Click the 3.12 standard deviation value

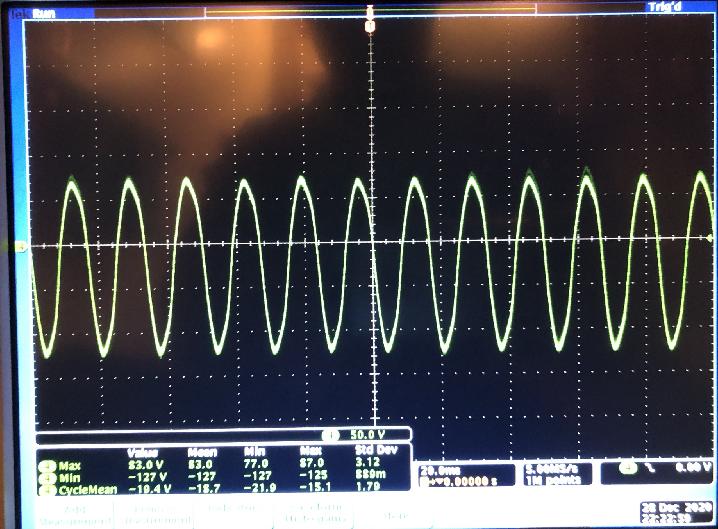368,463
